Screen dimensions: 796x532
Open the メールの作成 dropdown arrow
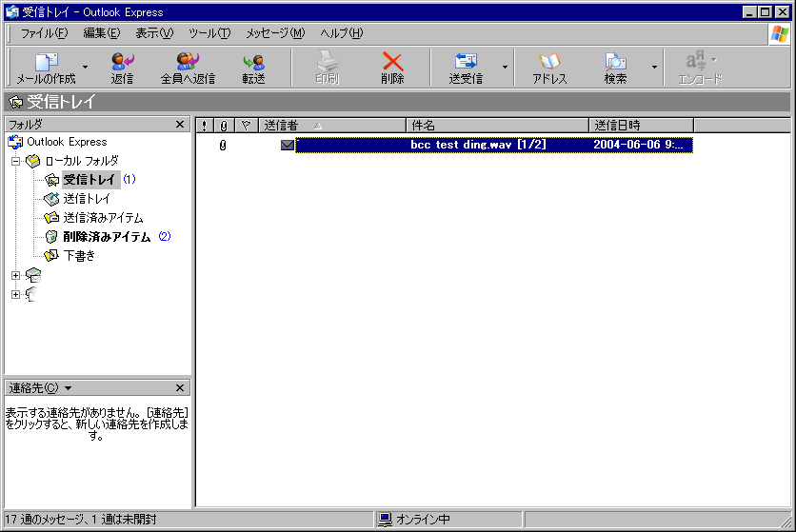click(85, 67)
